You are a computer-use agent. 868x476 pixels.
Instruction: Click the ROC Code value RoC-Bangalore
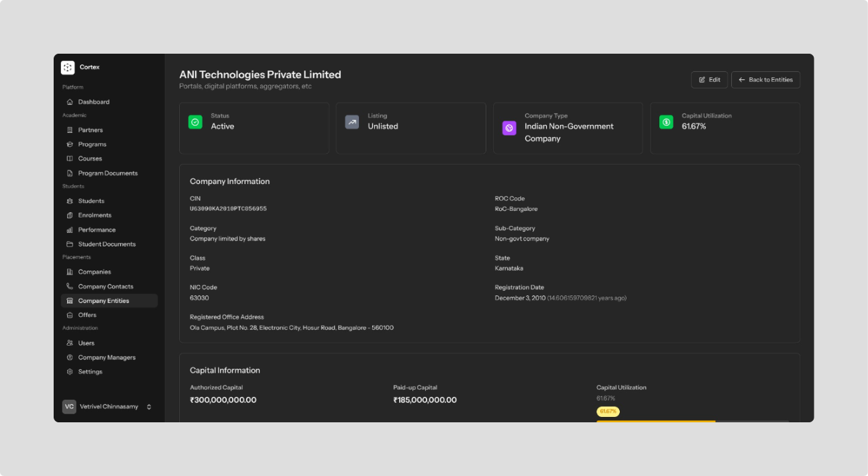[x=517, y=209]
